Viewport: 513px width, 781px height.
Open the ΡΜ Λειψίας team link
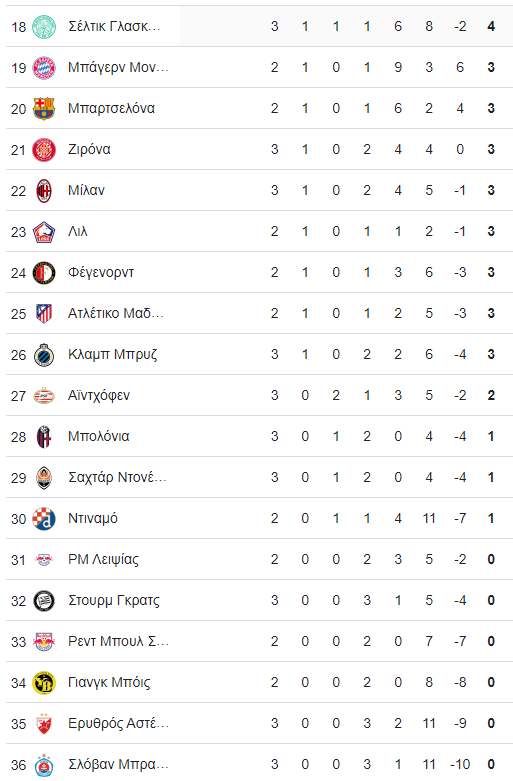tap(104, 559)
